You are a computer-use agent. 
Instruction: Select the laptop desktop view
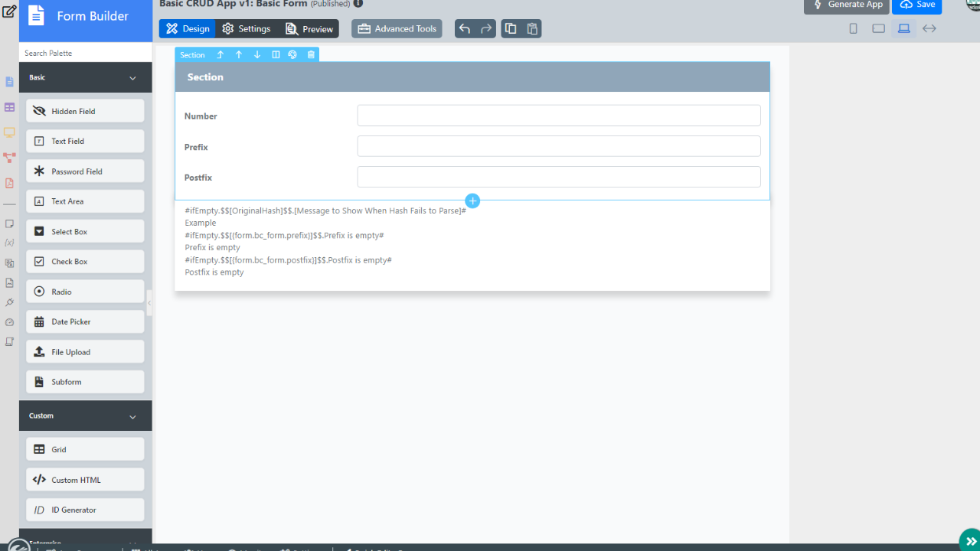point(904,29)
